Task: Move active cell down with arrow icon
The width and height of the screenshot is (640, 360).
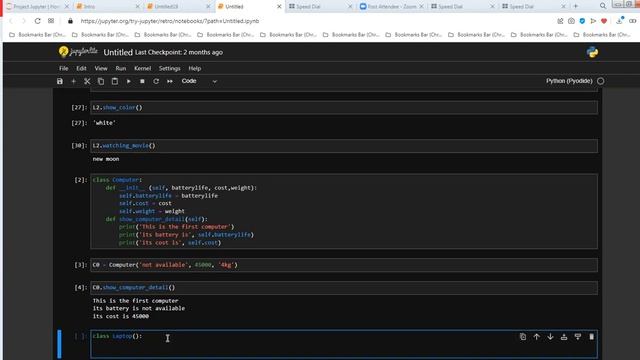Action: point(551,337)
